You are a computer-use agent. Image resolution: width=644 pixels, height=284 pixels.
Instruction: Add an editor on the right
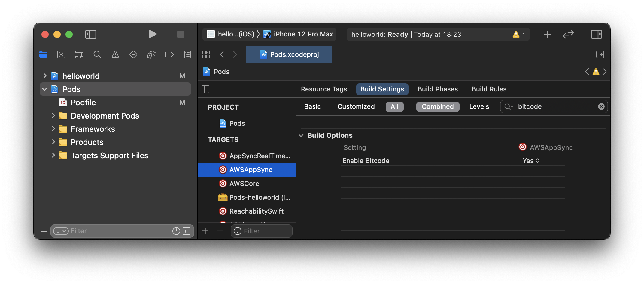tap(600, 54)
